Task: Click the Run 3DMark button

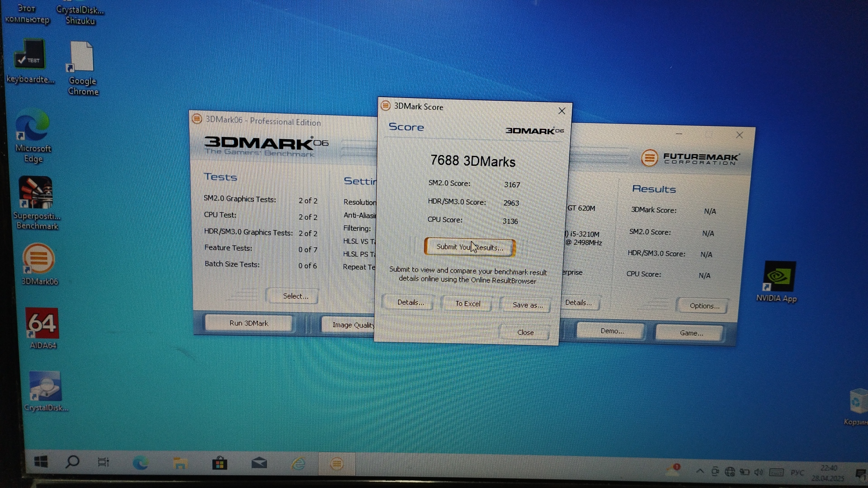Action: (x=249, y=323)
